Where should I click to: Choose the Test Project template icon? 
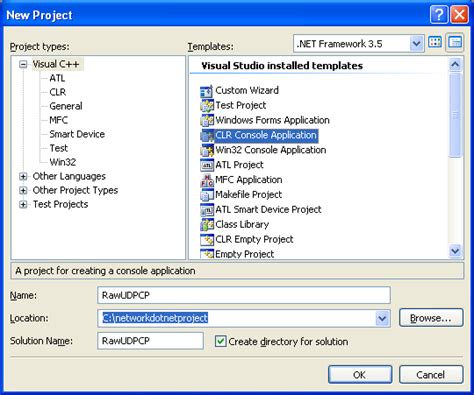pos(206,106)
